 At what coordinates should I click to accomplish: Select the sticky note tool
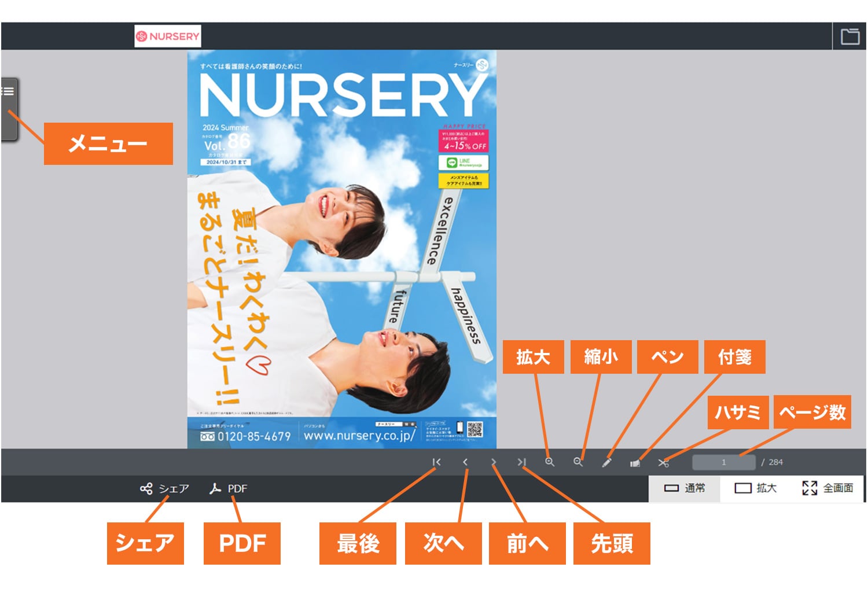[x=635, y=463]
